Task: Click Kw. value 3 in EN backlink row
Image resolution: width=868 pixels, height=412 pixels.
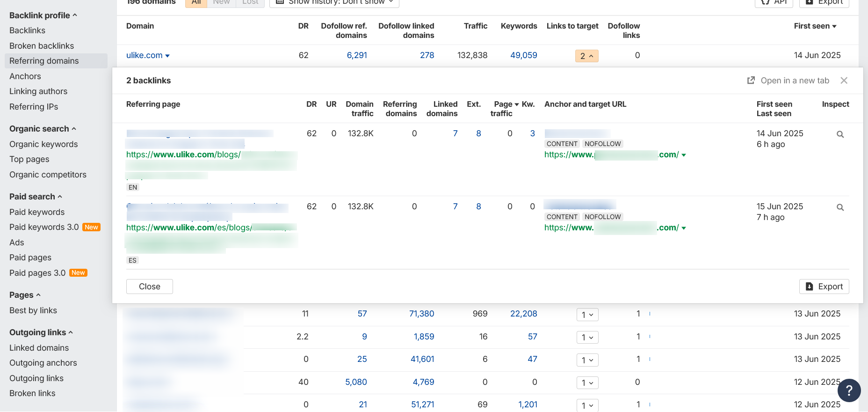Action: 532,133
